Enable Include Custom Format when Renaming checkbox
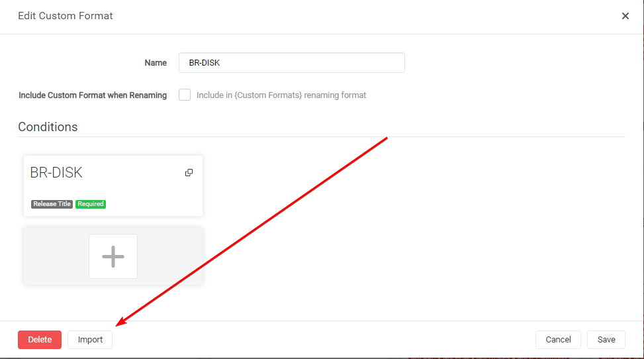Image resolution: width=644 pixels, height=359 pixels. tap(185, 95)
